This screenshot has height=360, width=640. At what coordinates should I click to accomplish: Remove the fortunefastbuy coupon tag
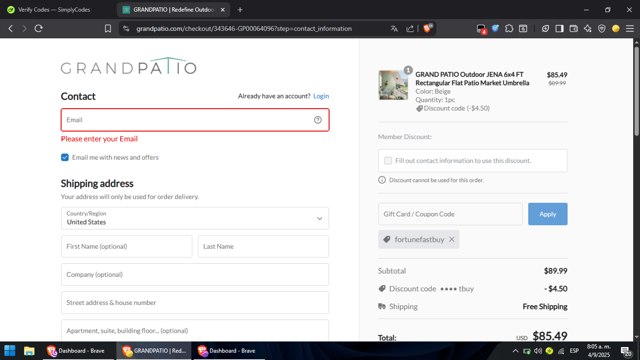point(452,240)
